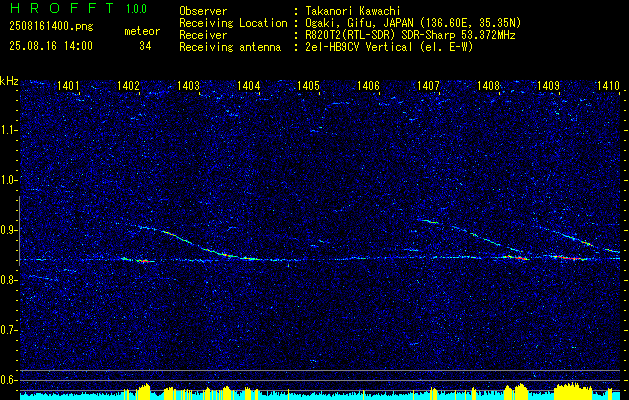The width and height of the screenshot is (629, 400).
Task: Click the 1402 time marker
Action: (128, 85)
